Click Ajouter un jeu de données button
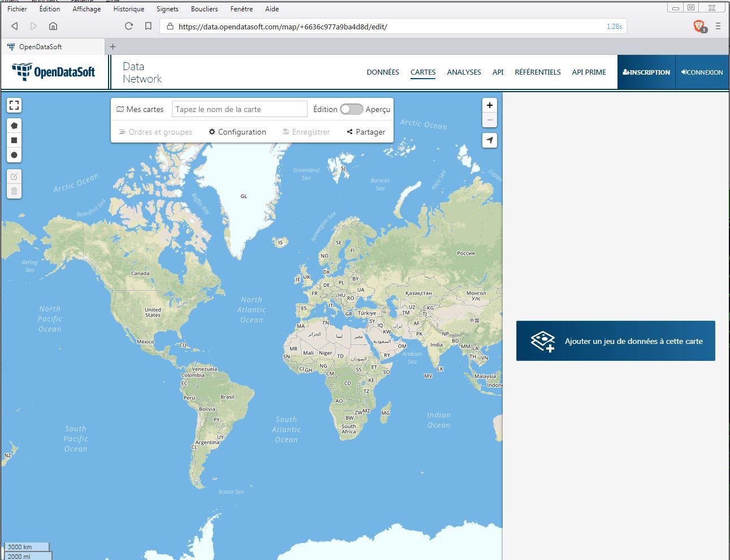 tap(615, 341)
